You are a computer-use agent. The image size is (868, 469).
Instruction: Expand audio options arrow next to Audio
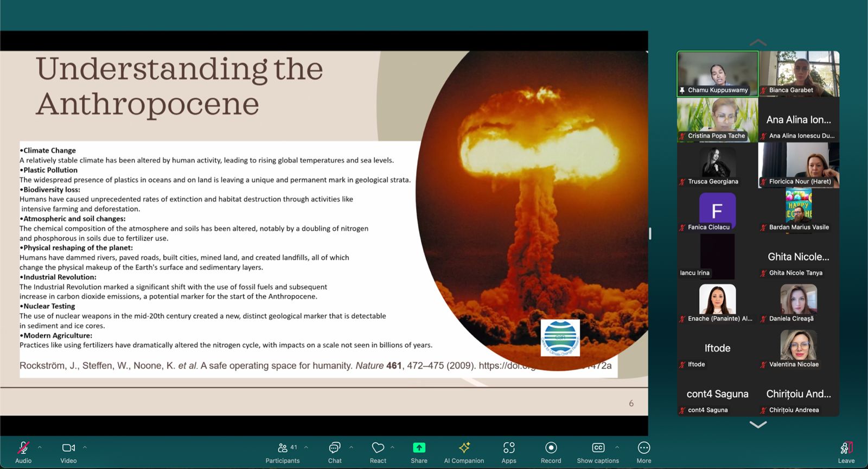coord(40,447)
